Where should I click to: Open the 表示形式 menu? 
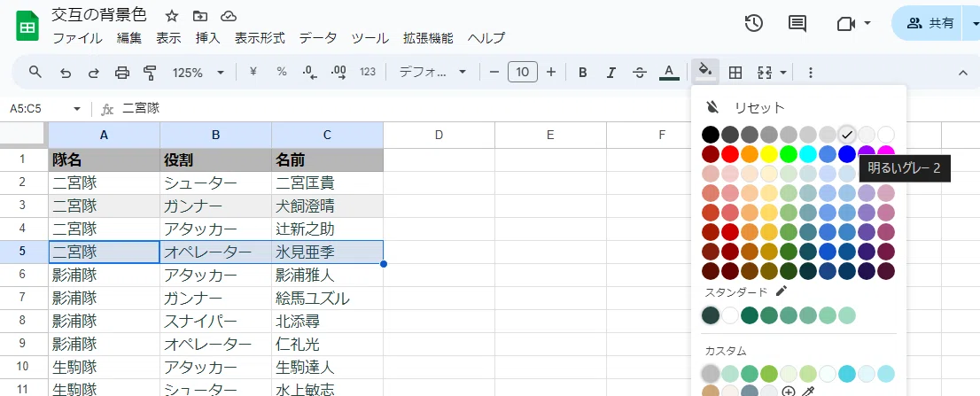pyautogui.click(x=260, y=38)
